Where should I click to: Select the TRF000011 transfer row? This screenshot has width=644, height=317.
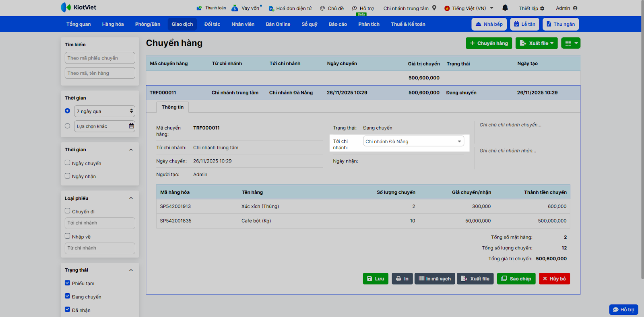pos(363,93)
